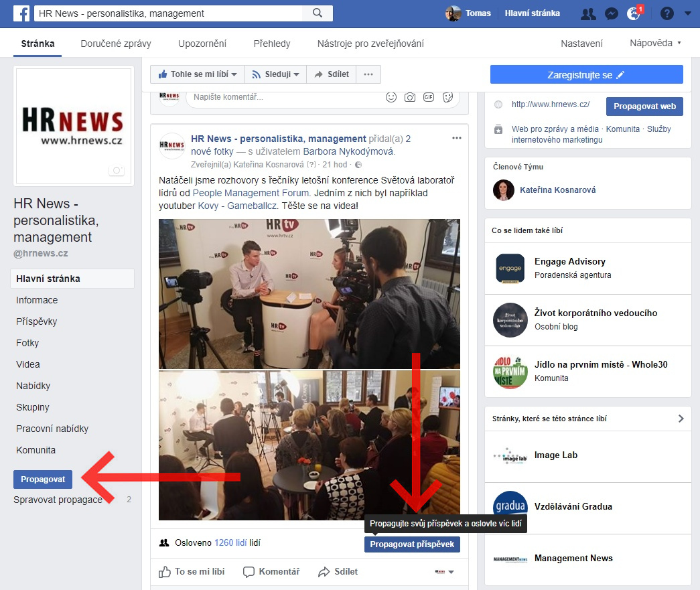700x590 pixels.
Task: Click the Sdílet page button
Action: click(332, 74)
